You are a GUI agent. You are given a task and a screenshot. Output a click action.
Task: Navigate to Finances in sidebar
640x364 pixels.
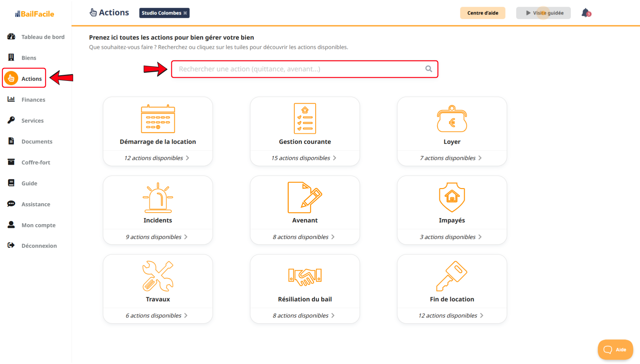[33, 100]
